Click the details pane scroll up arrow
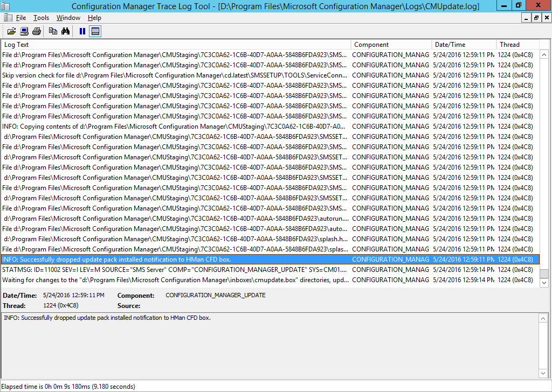The height and width of the screenshot is (392, 552). [544, 319]
